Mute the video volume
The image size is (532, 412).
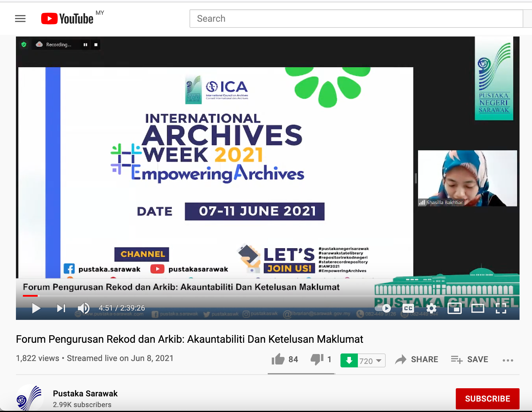pos(84,308)
